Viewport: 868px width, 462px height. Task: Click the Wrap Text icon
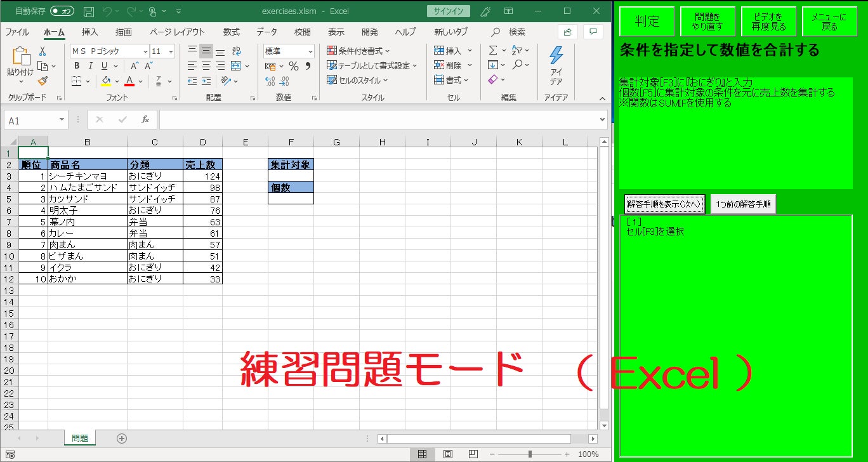[237, 51]
